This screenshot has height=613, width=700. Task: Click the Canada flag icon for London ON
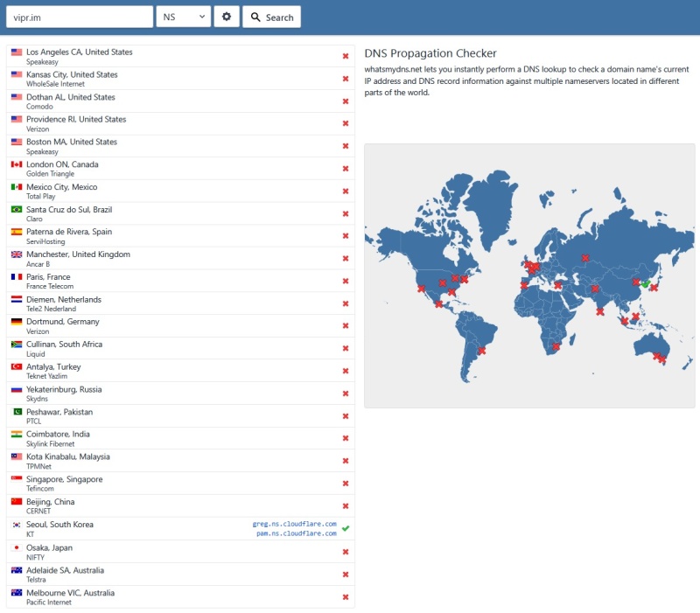pyautogui.click(x=17, y=164)
